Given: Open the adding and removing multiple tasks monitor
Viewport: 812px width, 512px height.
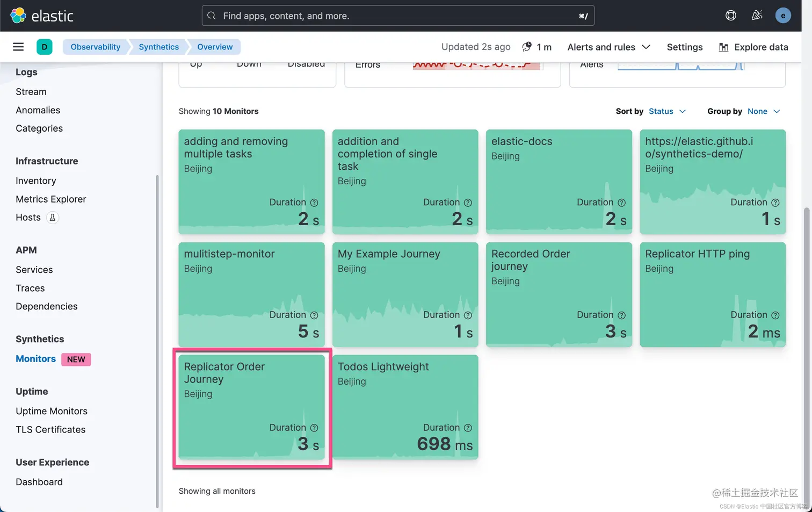Looking at the screenshot, I should click(251, 182).
